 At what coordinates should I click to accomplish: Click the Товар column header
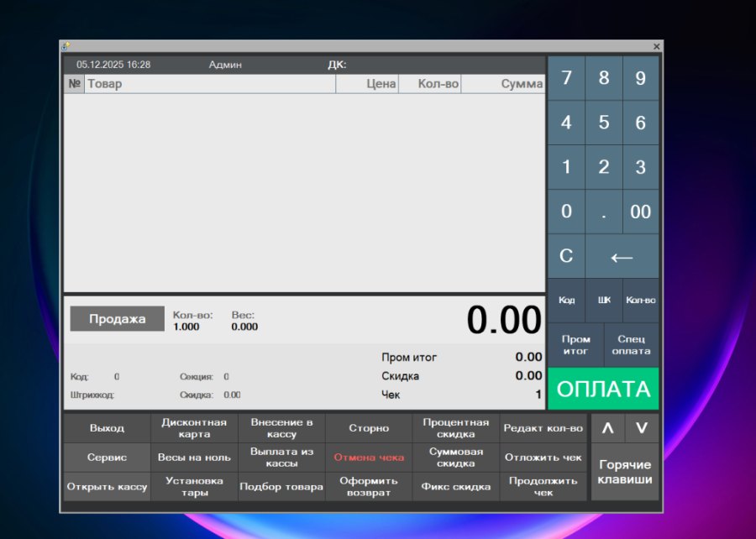pos(210,84)
